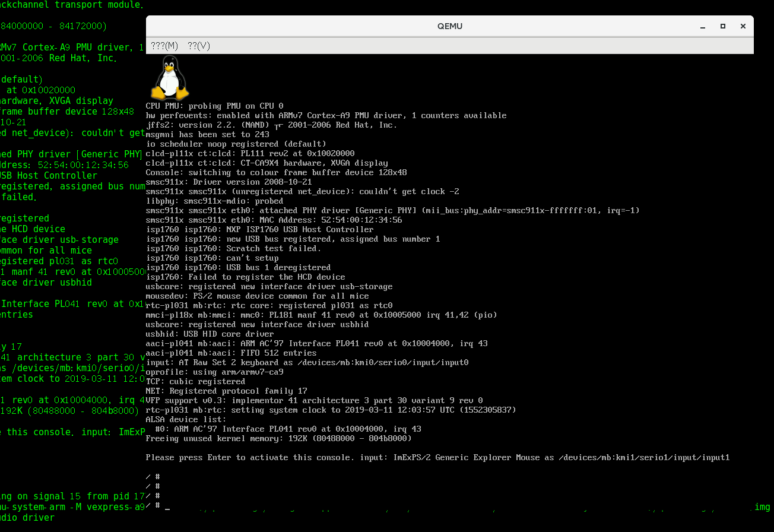Click 'face driver usb-storage' in background terminal
This screenshot has height=532, width=774.
click(x=59, y=240)
